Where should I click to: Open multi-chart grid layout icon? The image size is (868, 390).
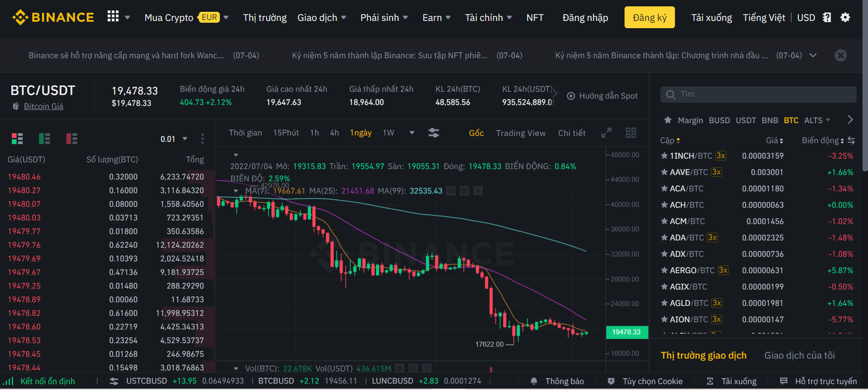[x=631, y=133]
